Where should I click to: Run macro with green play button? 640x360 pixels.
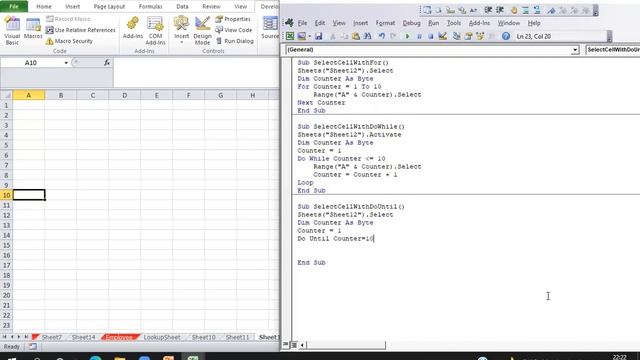(x=407, y=36)
